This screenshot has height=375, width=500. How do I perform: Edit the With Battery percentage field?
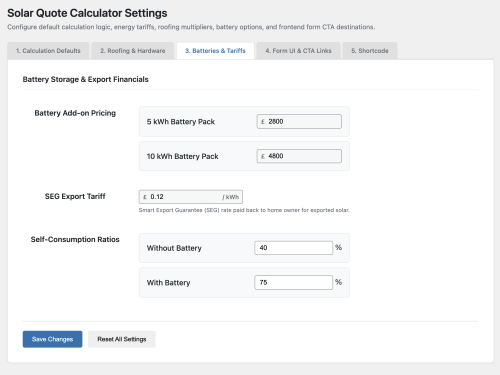293,282
